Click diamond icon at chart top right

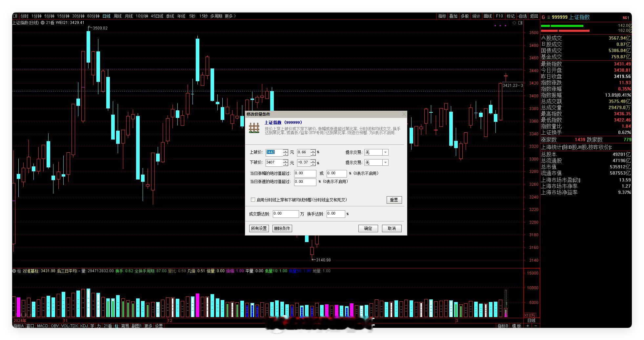(x=514, y=23)
